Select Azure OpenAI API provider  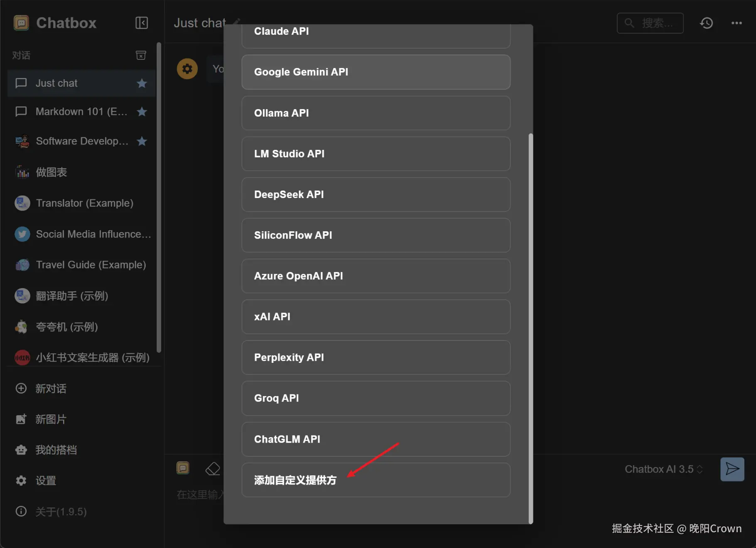tap(376, 276)
